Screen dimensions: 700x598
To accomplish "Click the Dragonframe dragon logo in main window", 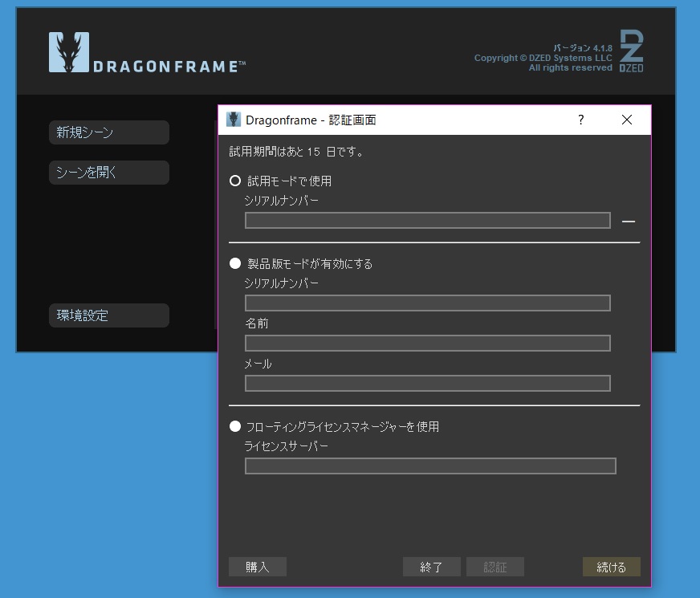I will tap(69, 52).
